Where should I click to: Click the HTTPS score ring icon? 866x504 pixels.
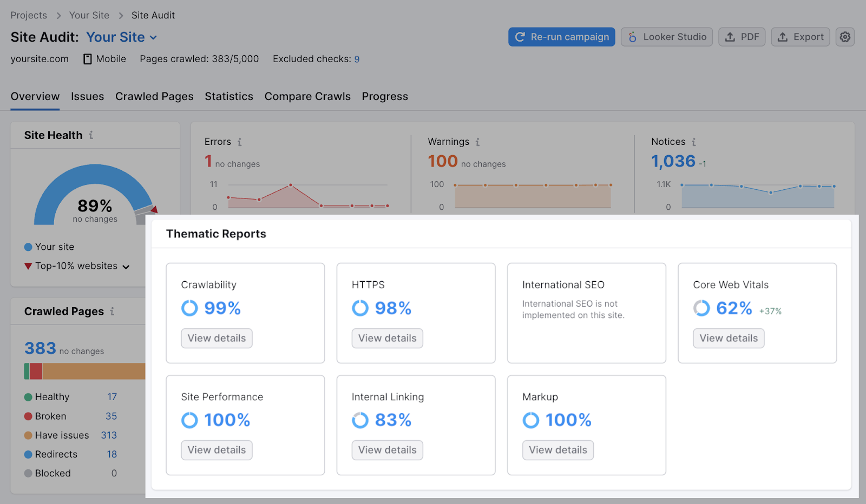point(360,308)
